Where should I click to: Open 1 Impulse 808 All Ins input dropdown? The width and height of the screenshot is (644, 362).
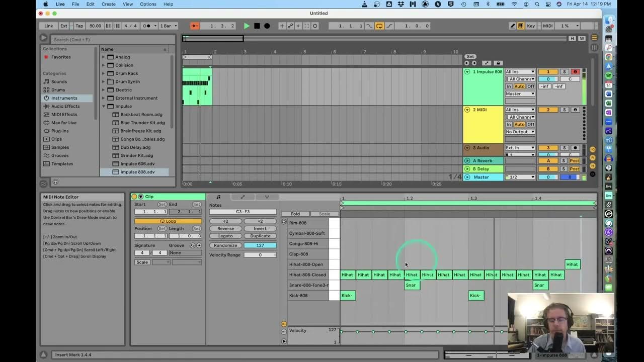pyautogui.click(x=520, y=72)
